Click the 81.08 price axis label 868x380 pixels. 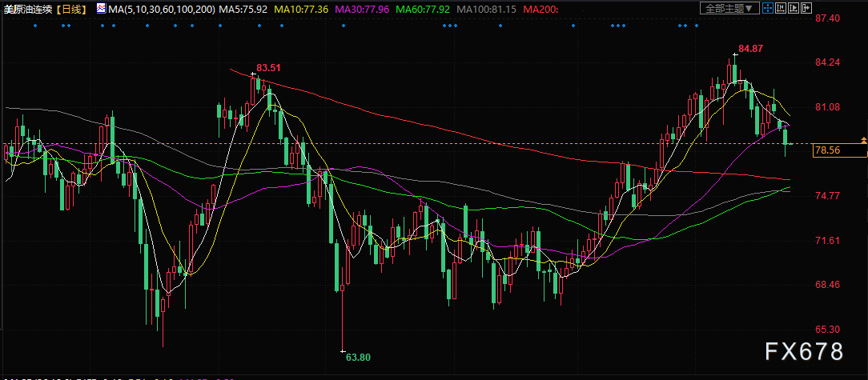pyautogui.click(x=828, y=106)
